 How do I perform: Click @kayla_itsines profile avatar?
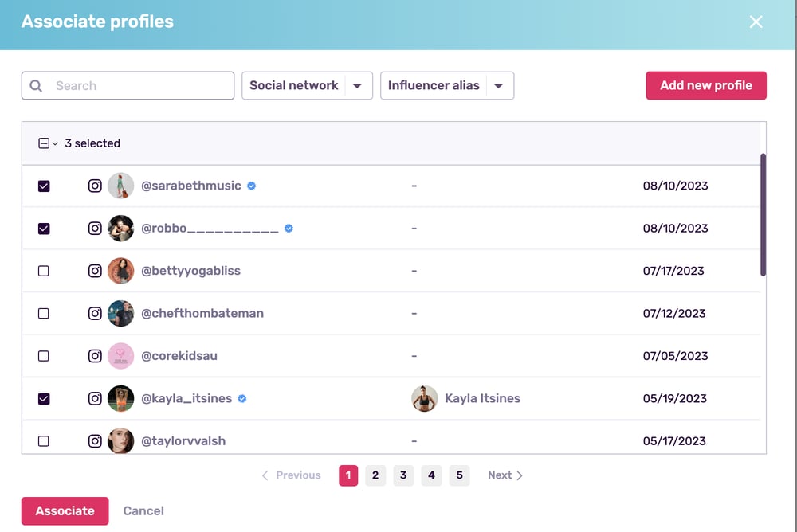click(x=121, y=399)
